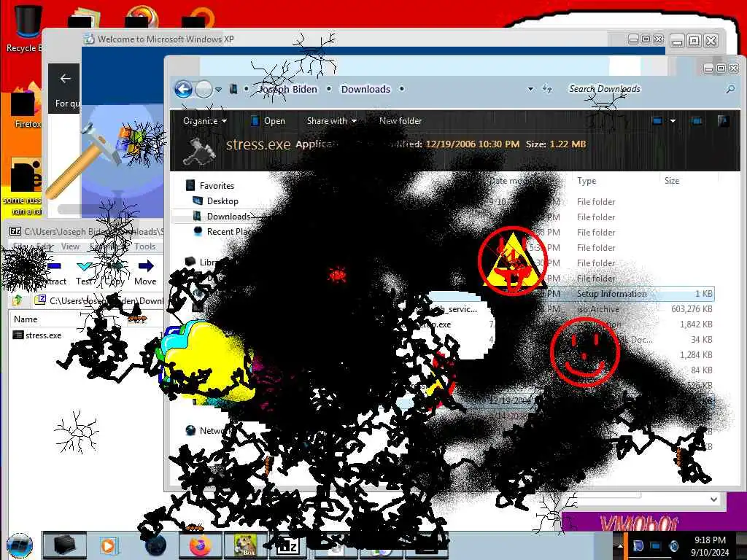Click the 1,842 KB file size cell
The image size is (747, 560).
pyautogui.click(x=696, y=324)
